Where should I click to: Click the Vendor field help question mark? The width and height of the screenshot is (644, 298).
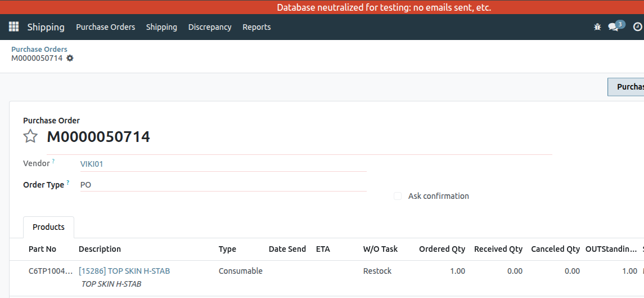pos(53,161)
